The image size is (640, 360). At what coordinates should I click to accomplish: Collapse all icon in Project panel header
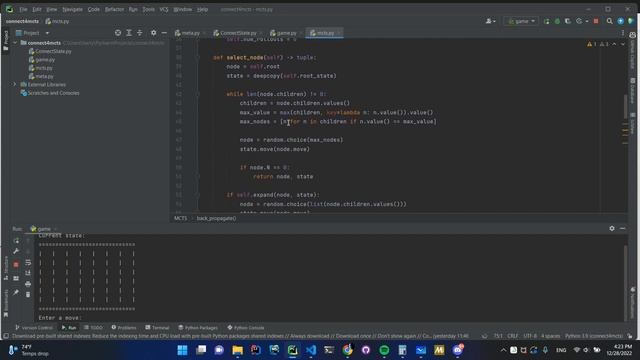tap(140, 33)
